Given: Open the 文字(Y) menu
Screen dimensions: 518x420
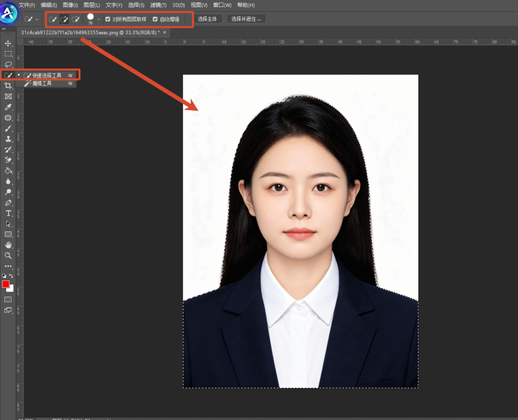Looking at the screenshot, I should (x=114, y=5).
